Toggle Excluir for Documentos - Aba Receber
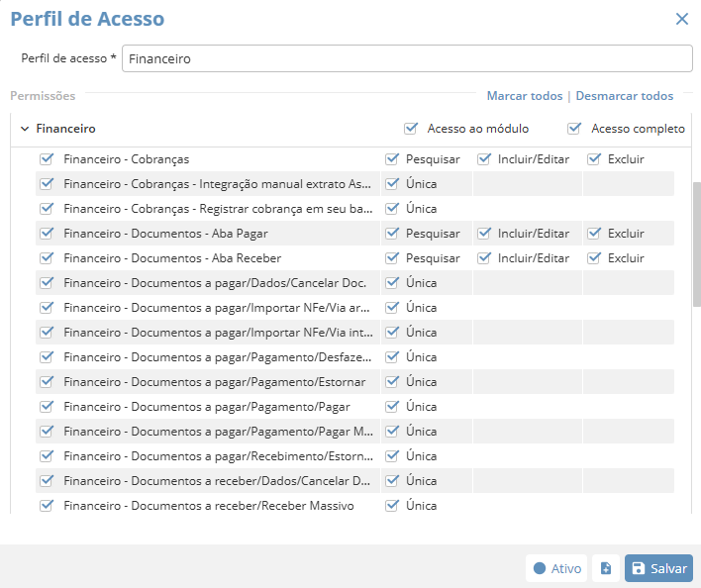This screenshot has height=588, width=701. click(x=594, y=258)
